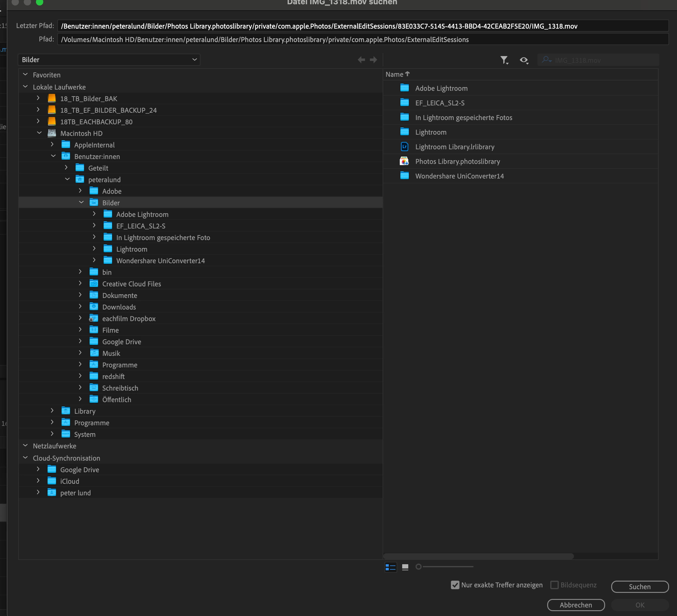Viewport: 677px width, 616px height.
Task: Open Photos Library.photoslibrary in file list
Action: (x=457, y=161)
